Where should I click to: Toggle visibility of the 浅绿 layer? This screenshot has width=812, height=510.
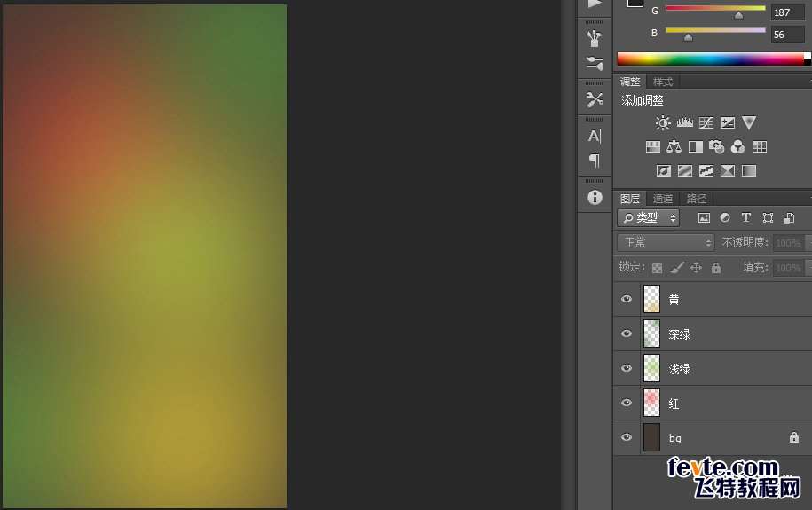pos(627,368)
